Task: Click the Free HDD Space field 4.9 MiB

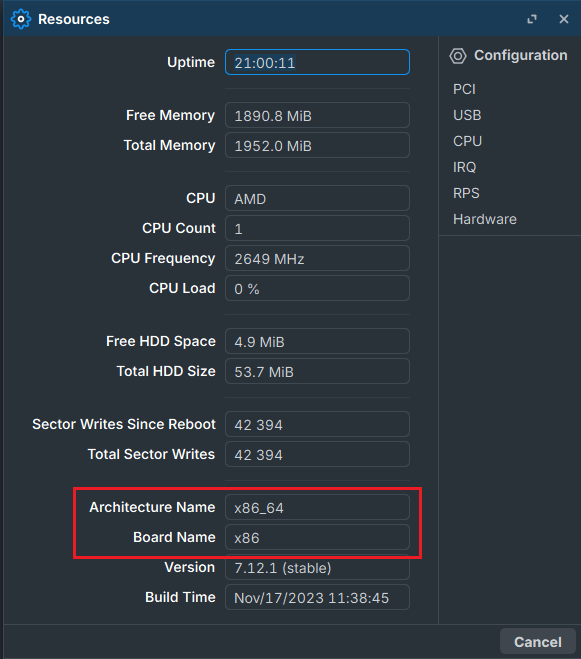Action: pos(317,341)
